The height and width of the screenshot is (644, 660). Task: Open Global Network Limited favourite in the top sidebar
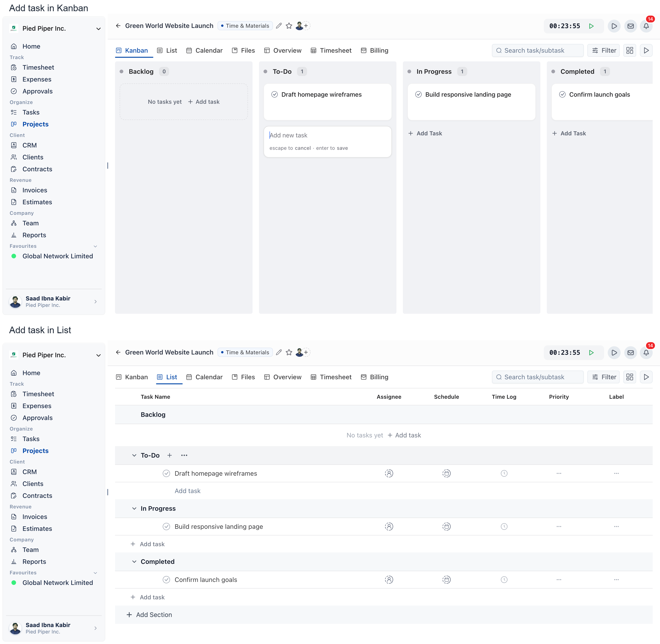click(x=57, y=256)
